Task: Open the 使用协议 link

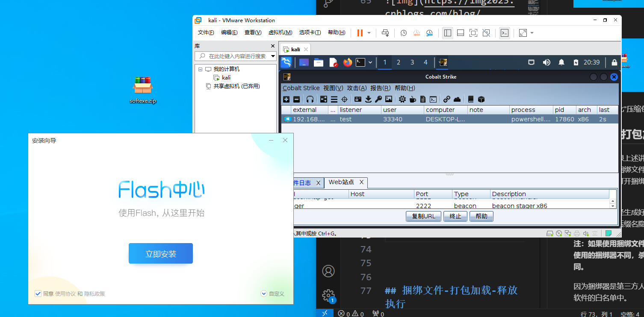Action: point(65,294)
